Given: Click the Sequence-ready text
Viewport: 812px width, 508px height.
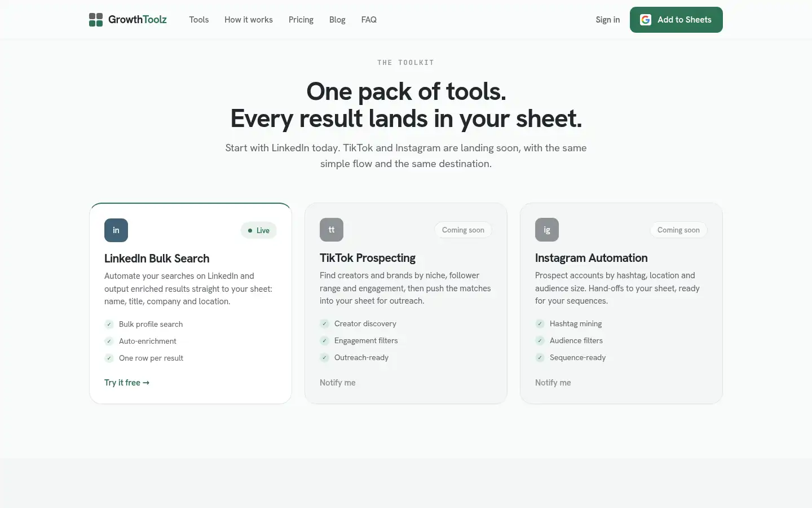Looking at the screenshot, I should point(578,357).
